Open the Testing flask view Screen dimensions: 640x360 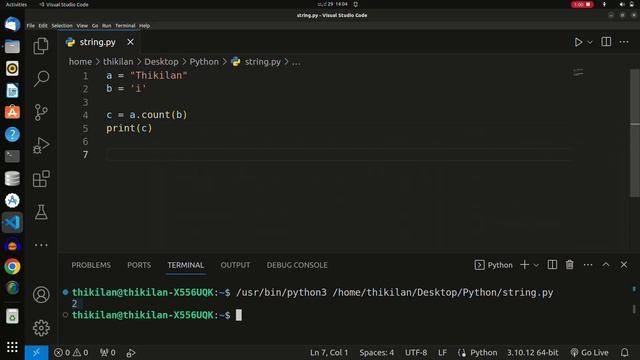41,212
